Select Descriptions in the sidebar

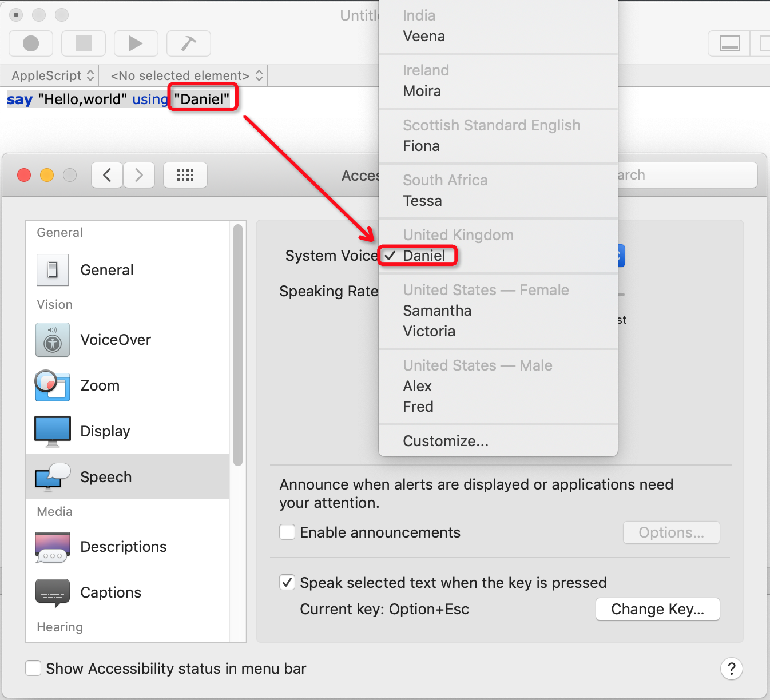click(128, 547)
